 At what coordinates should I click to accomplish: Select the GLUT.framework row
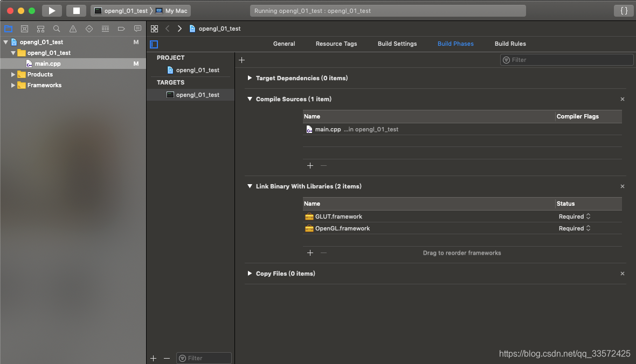pos(462,216)
